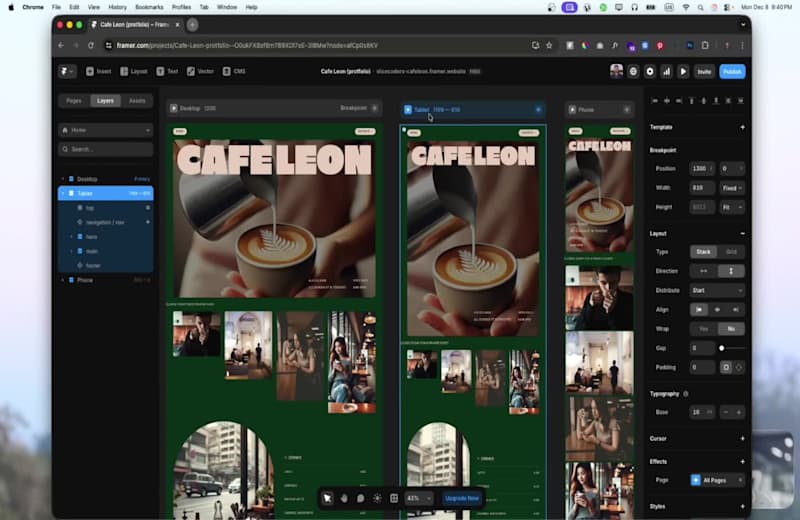Expand the Desktop layer
This screenshot has width=800, height=520.
tap(63, 179)
